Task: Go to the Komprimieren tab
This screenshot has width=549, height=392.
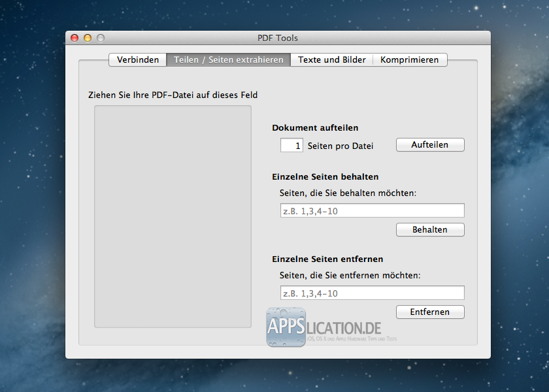Action: tap(410, 60)
